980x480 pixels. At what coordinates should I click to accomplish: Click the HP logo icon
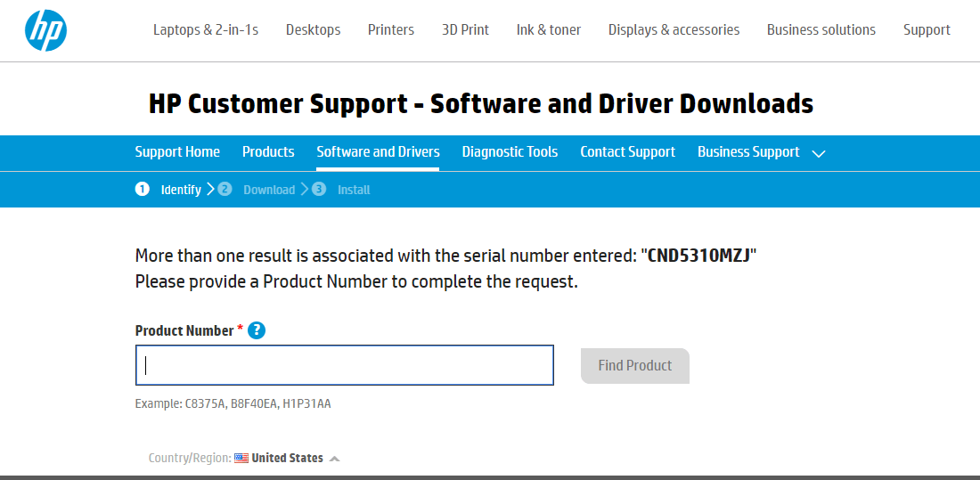(x=45, y=31)
